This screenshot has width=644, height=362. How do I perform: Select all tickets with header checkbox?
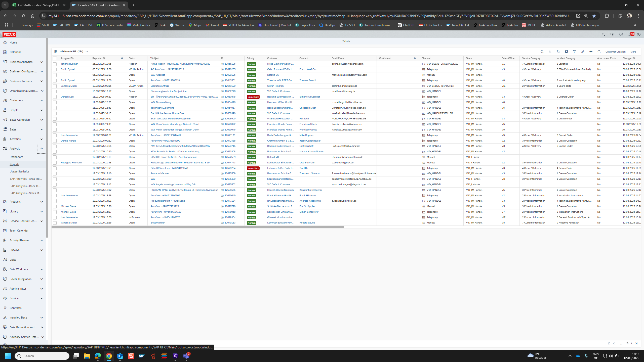(55, 58)
